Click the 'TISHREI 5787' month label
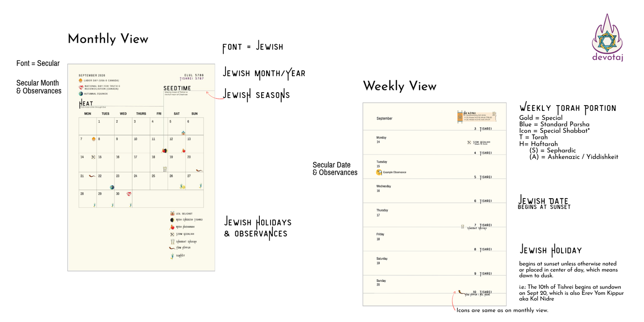Viewport: 644px width, 322px height. point(192,78)
